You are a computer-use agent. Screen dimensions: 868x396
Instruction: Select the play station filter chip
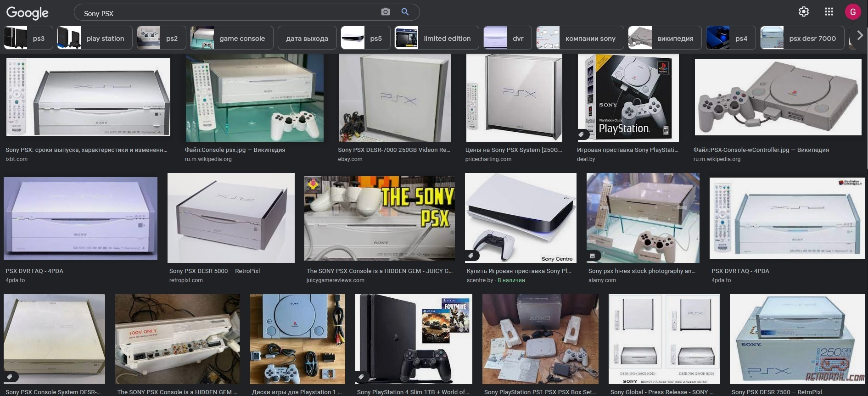(x=95, y=38)
